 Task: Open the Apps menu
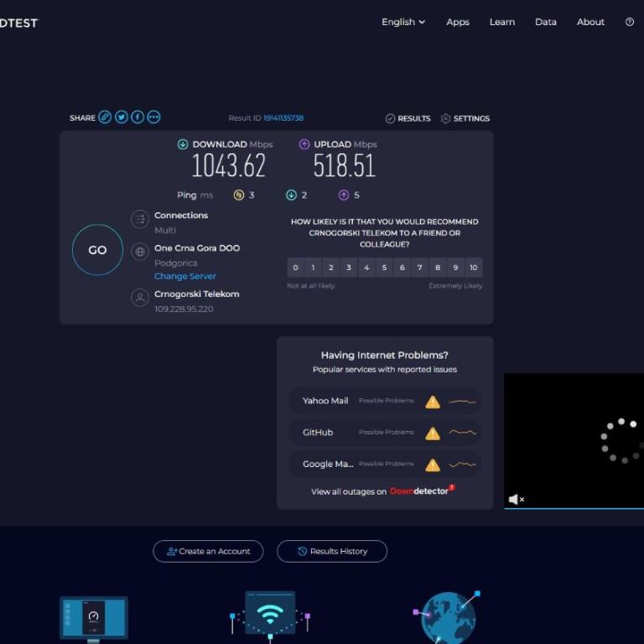click(458, 22)
